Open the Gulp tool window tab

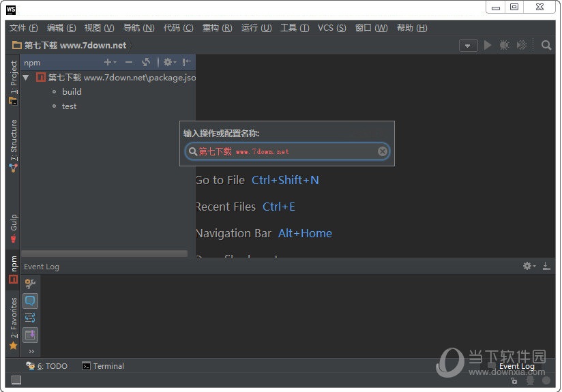tap(13, 228)
